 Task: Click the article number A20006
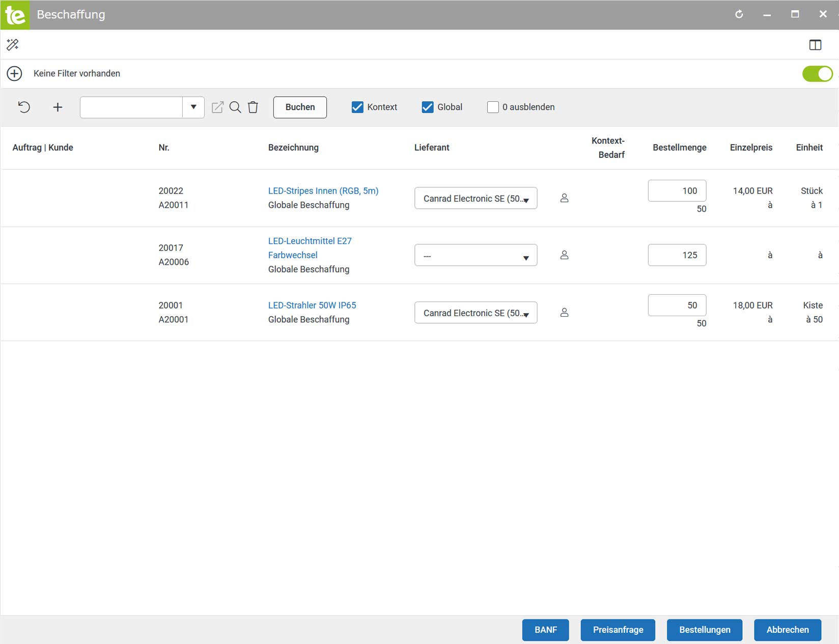click(x=174, y=262)
